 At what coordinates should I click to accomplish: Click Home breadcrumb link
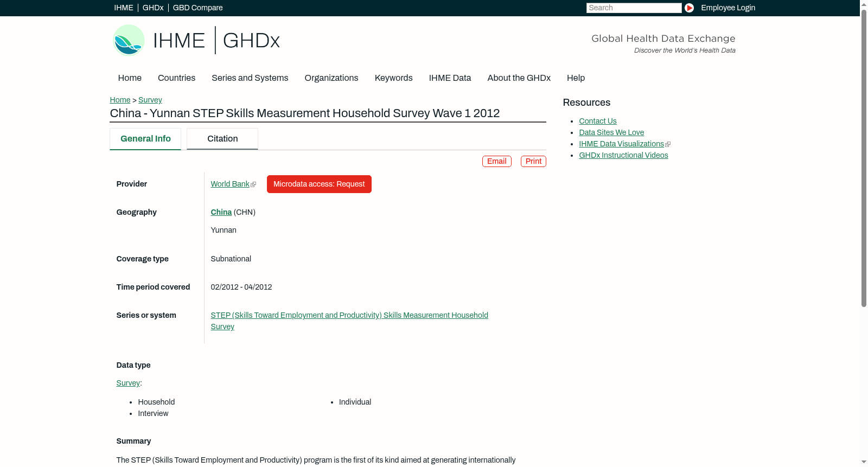(120, 100)
